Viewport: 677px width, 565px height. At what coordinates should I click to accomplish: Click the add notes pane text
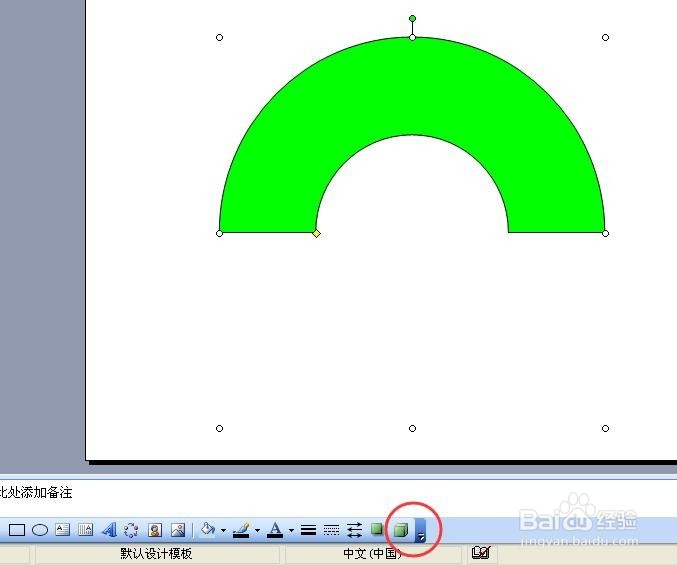click(36, 492)
